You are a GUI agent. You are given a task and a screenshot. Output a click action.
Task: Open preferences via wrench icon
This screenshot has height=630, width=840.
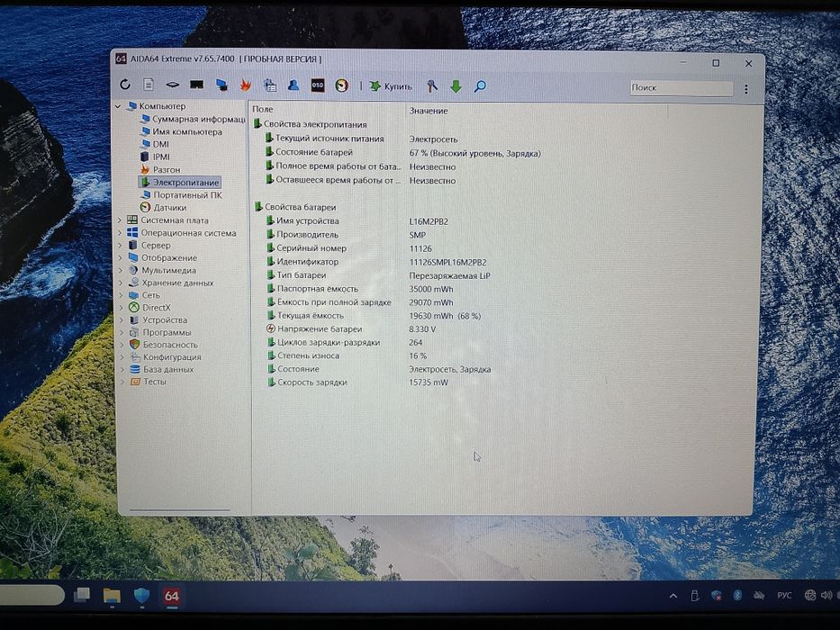(x=432, y=85)
